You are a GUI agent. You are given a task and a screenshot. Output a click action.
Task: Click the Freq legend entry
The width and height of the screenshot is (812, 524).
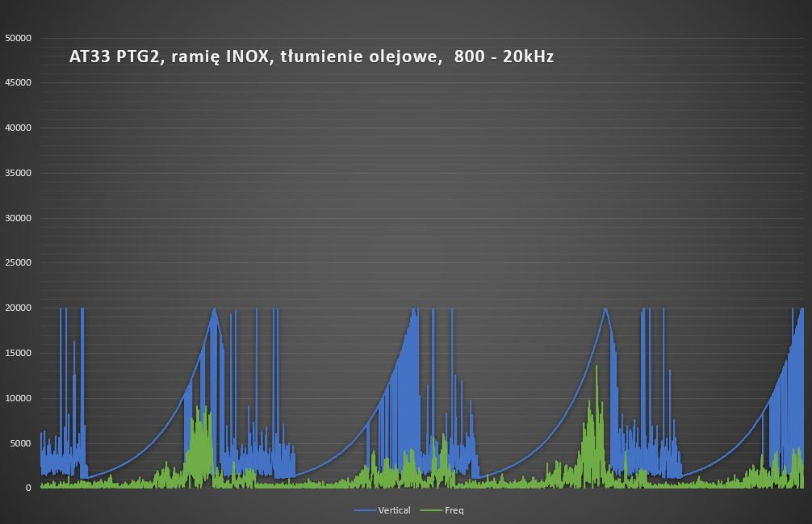442,510
